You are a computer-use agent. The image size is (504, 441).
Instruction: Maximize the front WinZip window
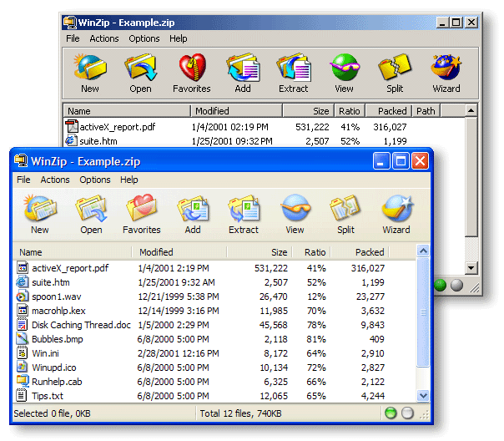[x=401, y=160]
